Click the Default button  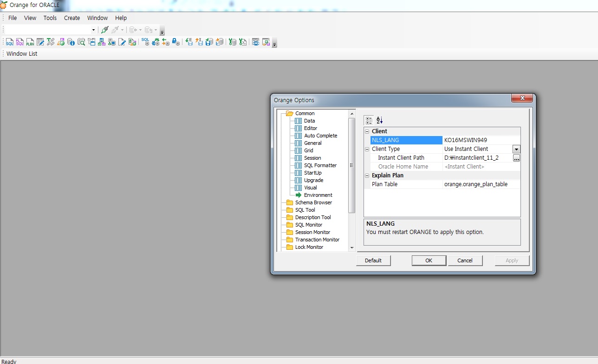coord(373,260)
